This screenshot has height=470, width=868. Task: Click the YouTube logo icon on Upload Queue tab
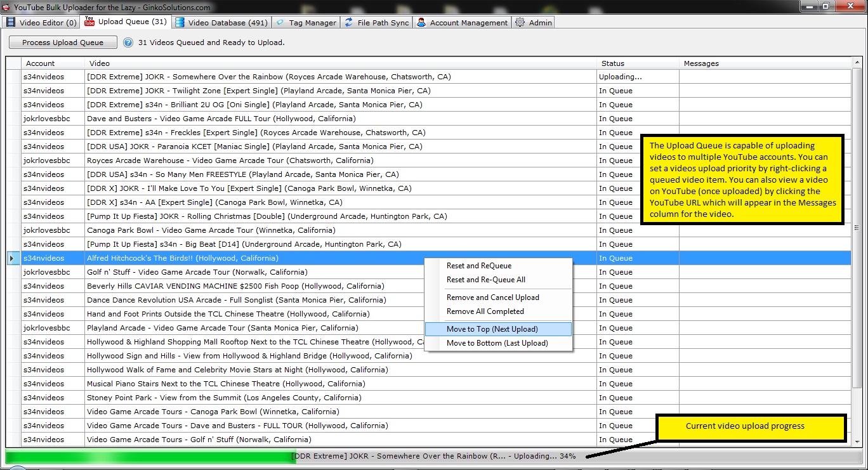(x=89, y=22)
